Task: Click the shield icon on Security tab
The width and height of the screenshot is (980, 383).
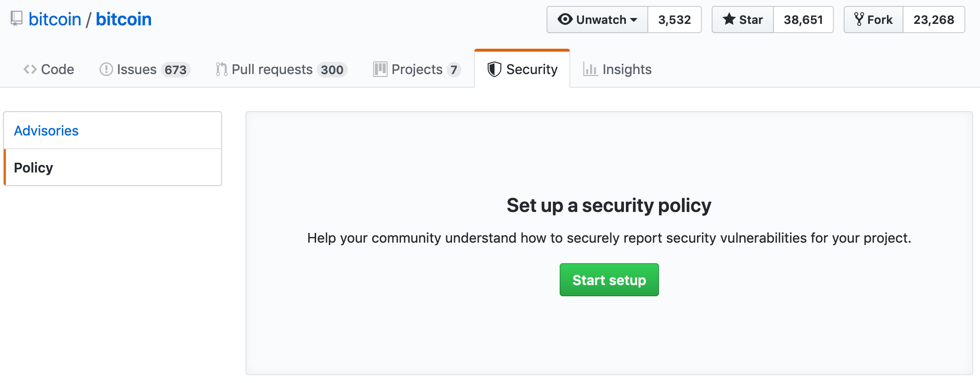Action: pyautogui.click(x=493, y=69)
